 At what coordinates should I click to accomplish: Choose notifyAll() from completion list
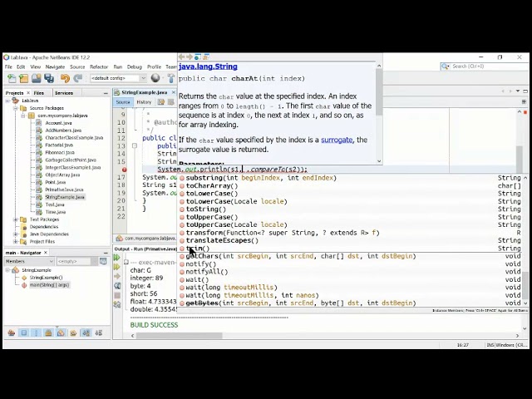pyautogui.click(x=352, y=272)
